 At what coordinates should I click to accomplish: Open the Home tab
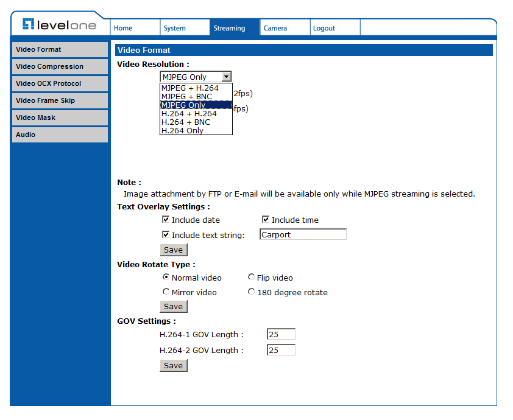pos(135,28)
